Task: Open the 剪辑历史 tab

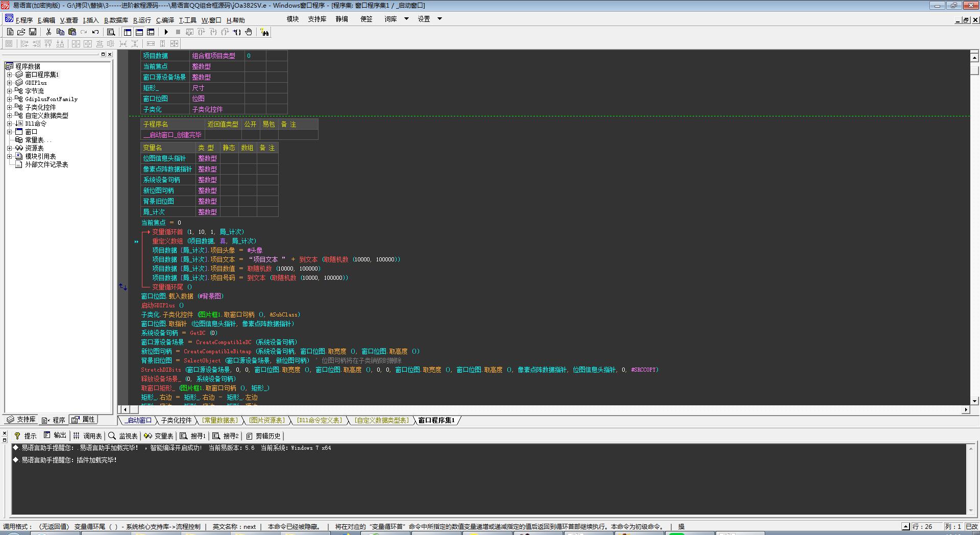Action: coord(263,436)
